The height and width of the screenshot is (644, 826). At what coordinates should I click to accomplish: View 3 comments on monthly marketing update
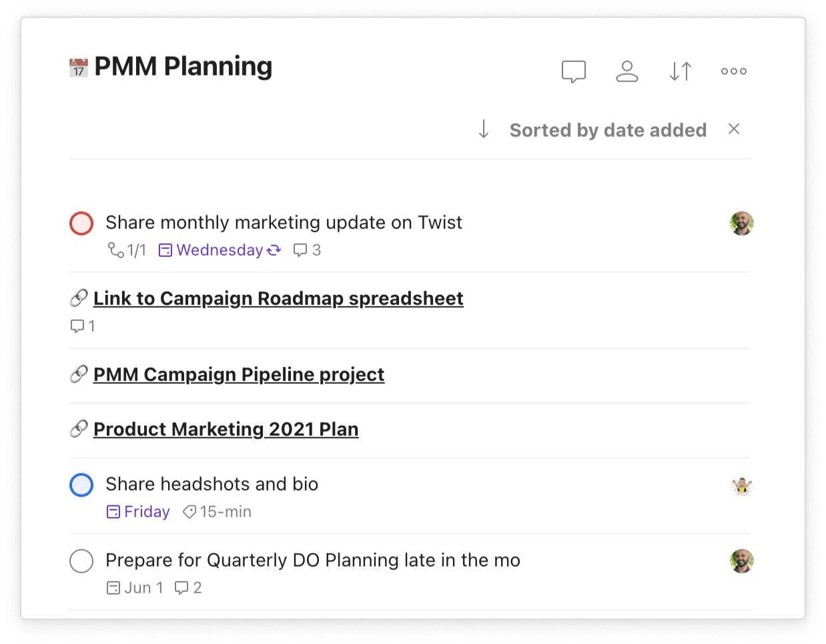[x=308, y=250]
